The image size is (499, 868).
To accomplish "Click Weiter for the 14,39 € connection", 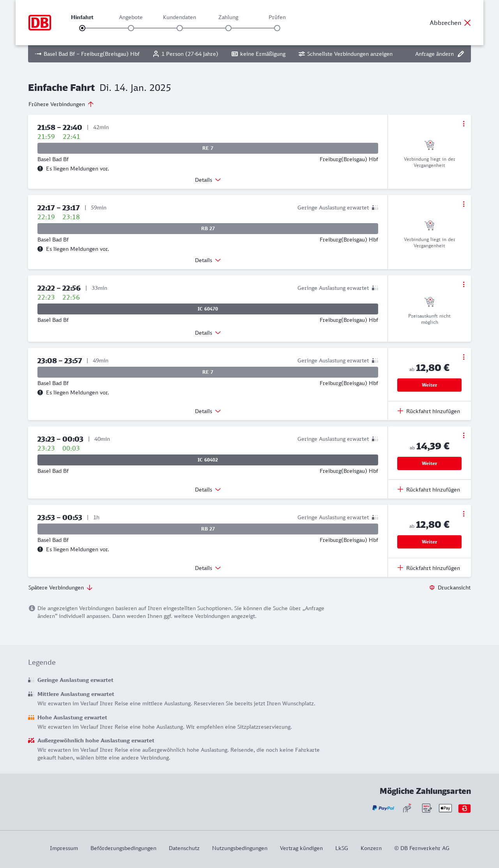I will coord(429,463).
